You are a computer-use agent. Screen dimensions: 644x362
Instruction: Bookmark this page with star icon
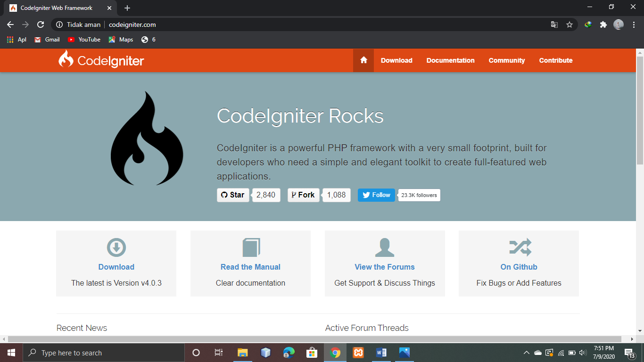(570, 25)
